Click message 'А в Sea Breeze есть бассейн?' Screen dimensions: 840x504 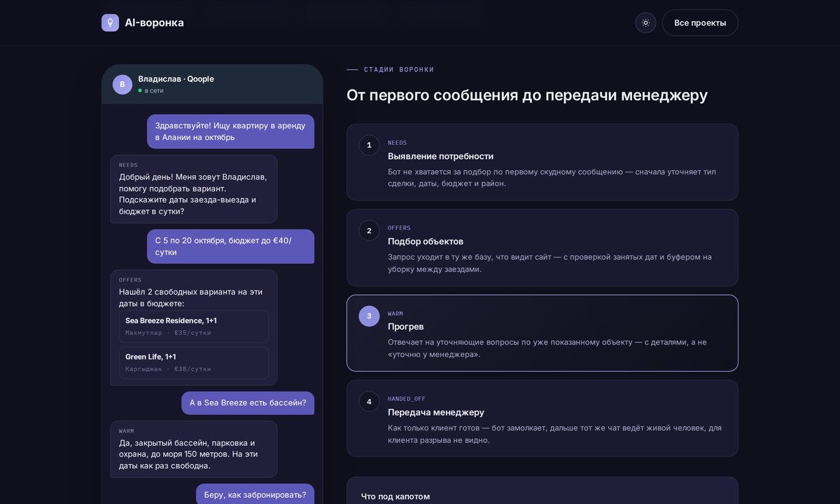[248, 403]
